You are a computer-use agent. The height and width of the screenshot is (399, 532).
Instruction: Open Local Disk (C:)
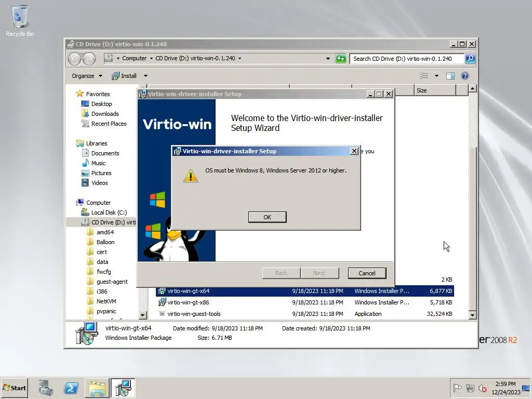(109, 212)
